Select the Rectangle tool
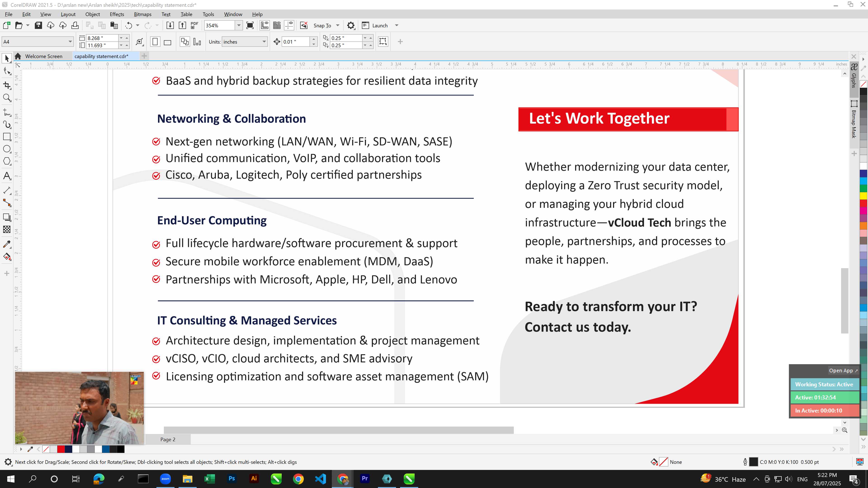868x488 pixels. pyautogui.click(x=7, y=137)
